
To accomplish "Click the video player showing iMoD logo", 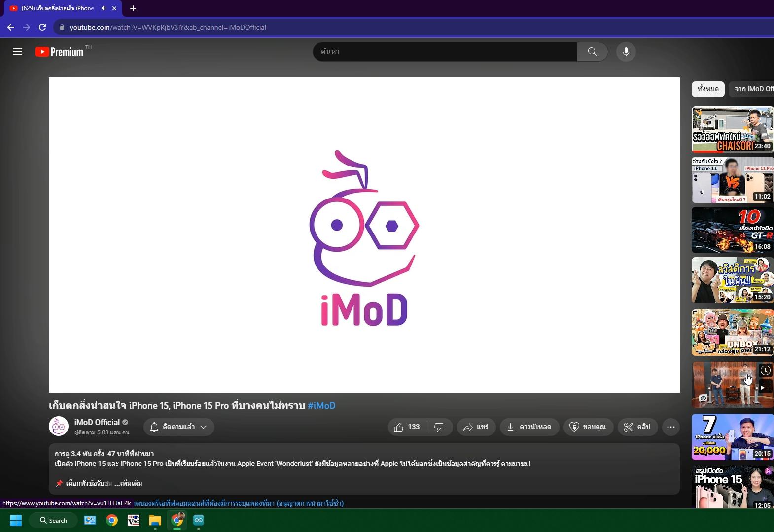I will pyautogui.click(x=364, y=235).
